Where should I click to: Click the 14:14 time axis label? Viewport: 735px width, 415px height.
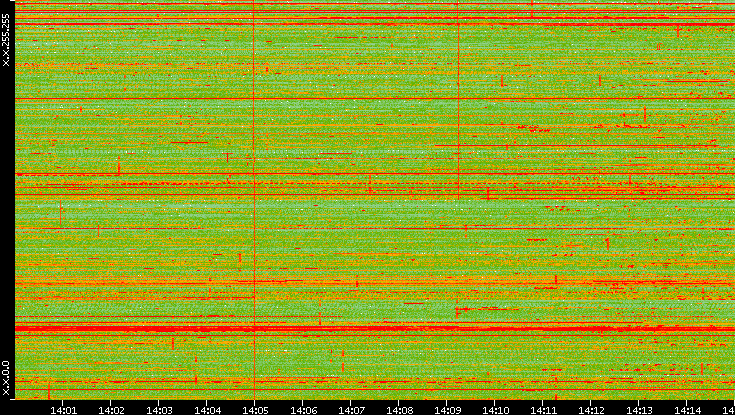coord(686,410)
